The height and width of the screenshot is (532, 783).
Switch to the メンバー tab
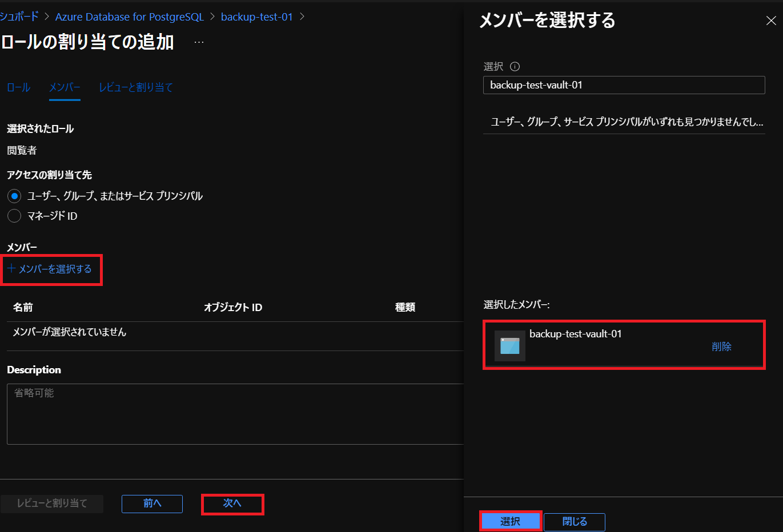click(65, 87)
